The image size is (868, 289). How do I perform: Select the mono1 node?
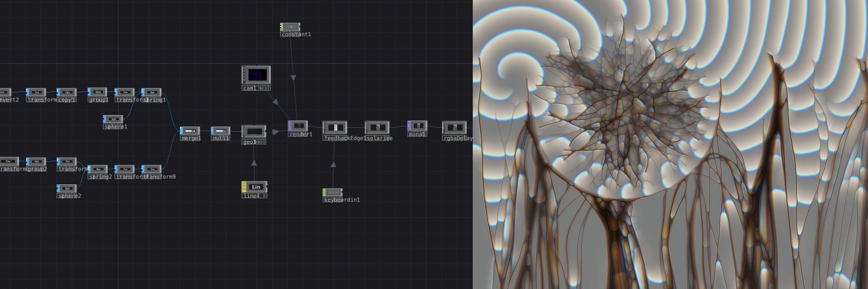pos(417,125)
